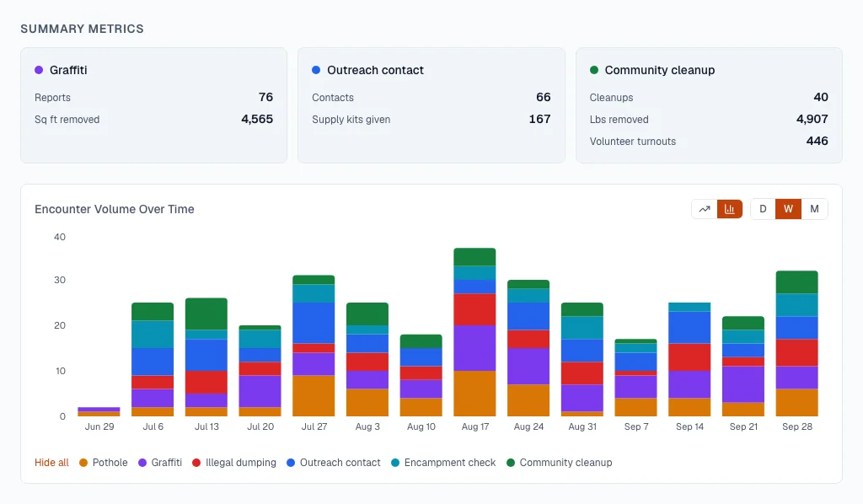Click the Aug 17 stacked bar
This screenshot has height=504, width=863.
474,332
